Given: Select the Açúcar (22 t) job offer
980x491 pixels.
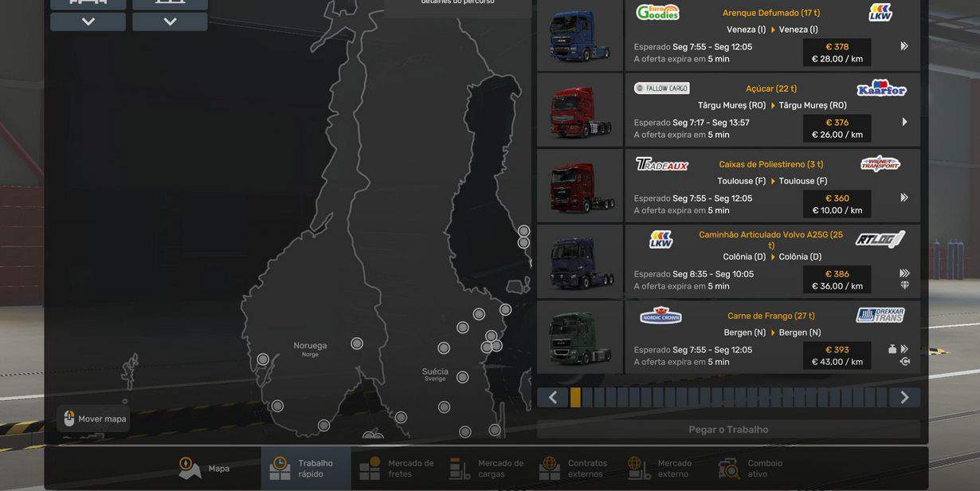Looking at the screenshot, I should click(x=771, y=110).
